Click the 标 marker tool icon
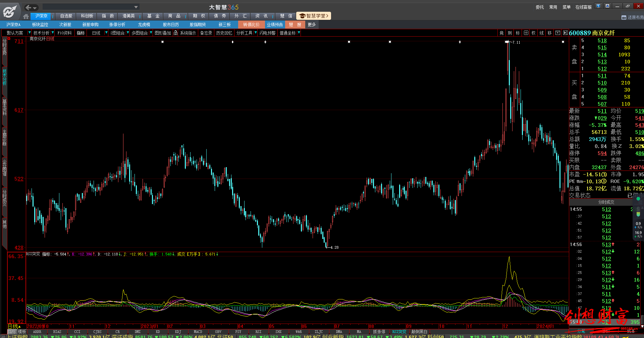 pos(518,33)
